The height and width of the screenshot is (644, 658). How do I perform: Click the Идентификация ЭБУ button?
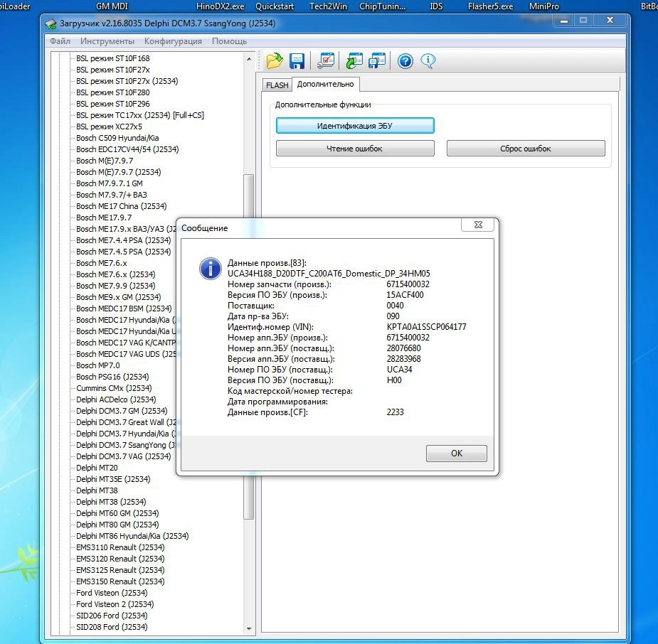click(355, 126)
